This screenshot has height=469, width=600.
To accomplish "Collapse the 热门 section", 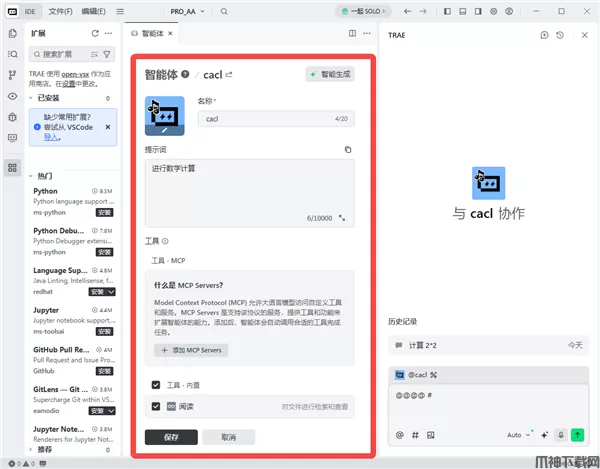I will click(x=31, y=176).
